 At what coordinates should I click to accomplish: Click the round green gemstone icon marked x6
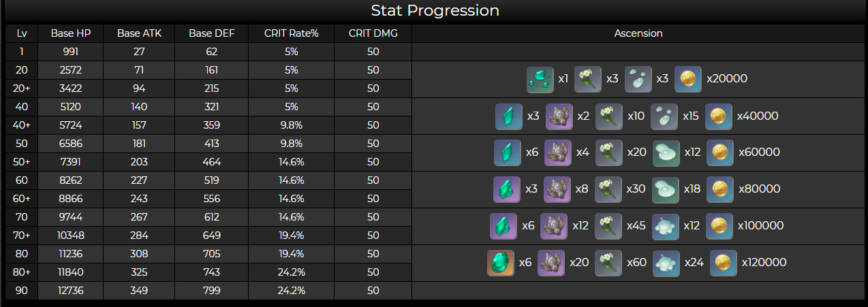click(501, 263)
